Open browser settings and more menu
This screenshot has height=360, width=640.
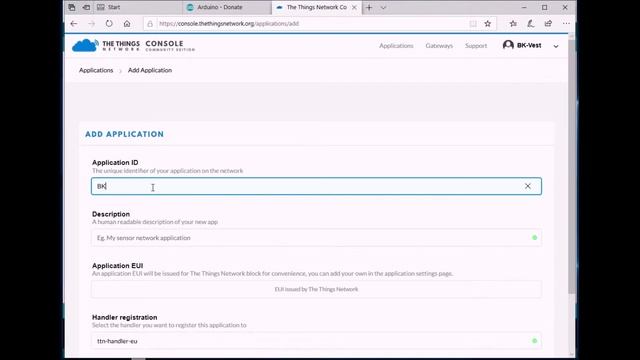pos(566,24)
